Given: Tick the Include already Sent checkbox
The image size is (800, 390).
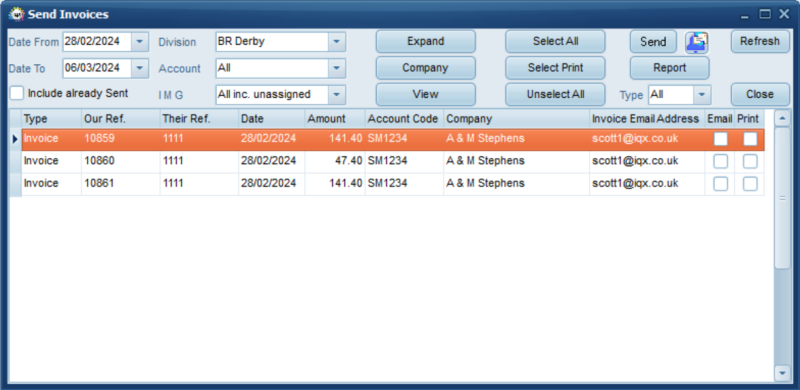Looking at the screenshot, I should tap(17, 93).
